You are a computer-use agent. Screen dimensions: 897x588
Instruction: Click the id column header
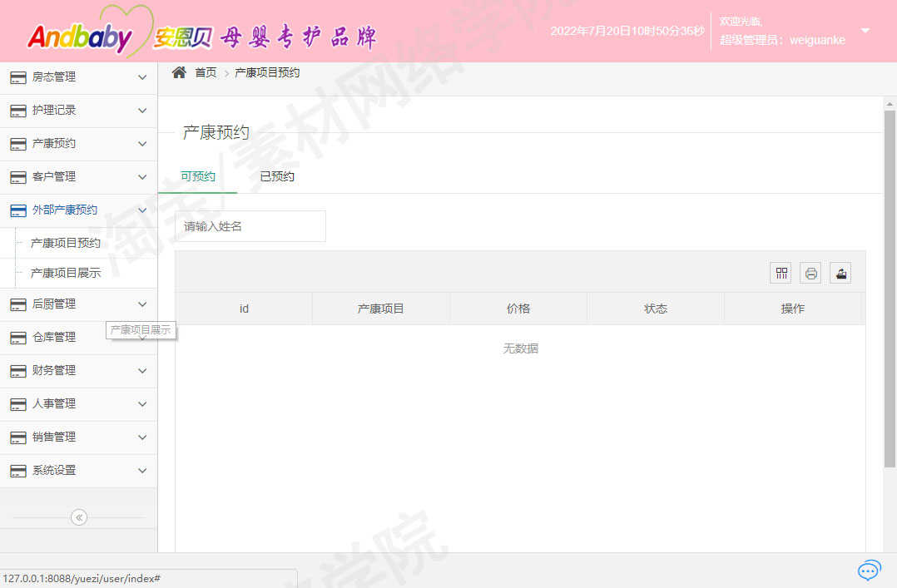pyautogui.click(x=244, y=309)
